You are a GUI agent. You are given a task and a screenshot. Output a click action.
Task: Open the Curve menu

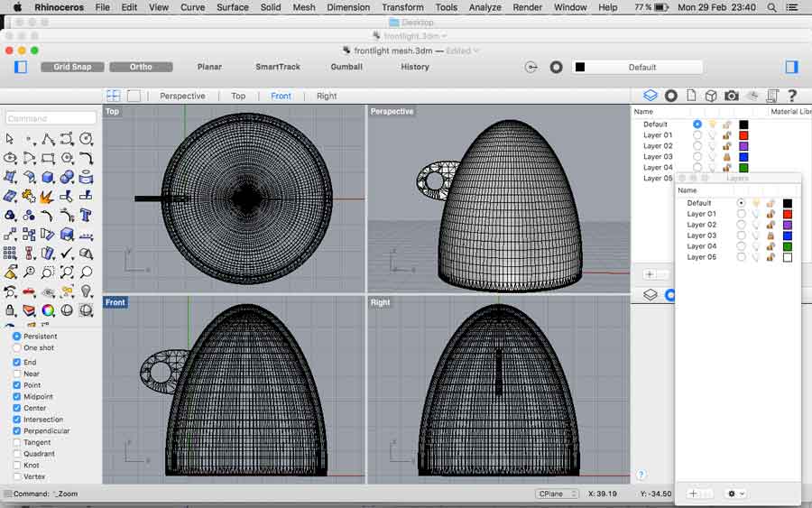193,7
